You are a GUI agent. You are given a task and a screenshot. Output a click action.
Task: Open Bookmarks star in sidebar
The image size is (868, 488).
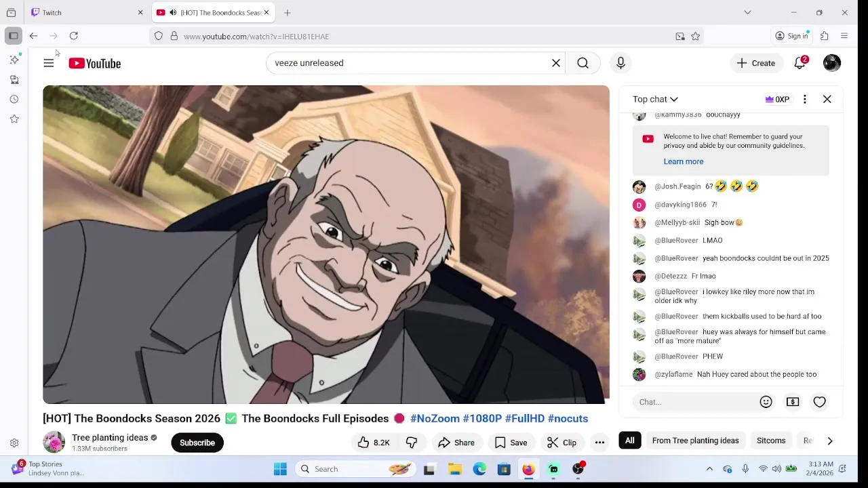point(14,119)
